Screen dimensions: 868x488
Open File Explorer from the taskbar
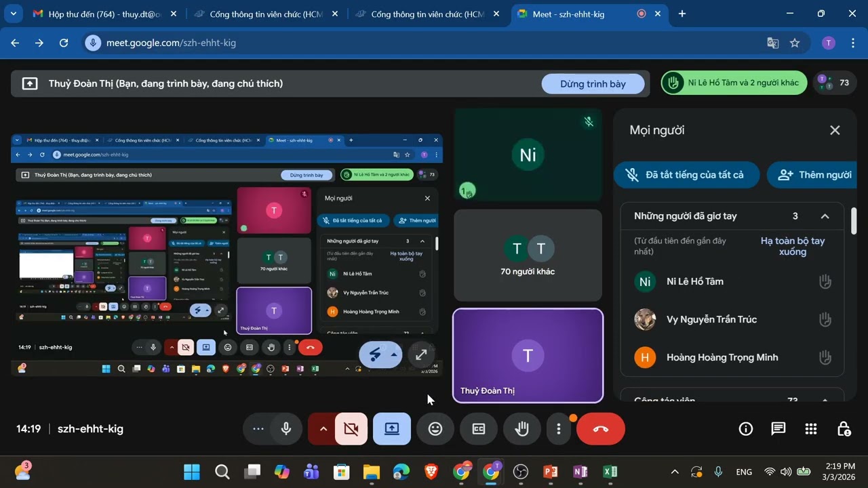pos(371,472)
